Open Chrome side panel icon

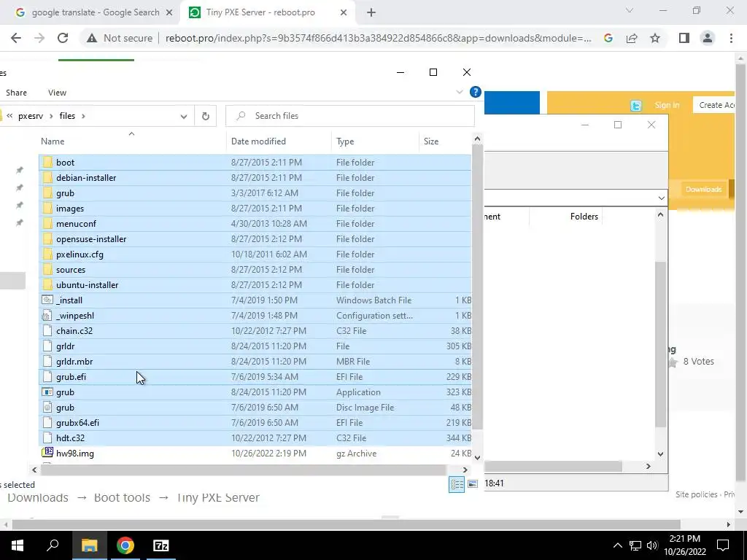(x=684, y=38)
